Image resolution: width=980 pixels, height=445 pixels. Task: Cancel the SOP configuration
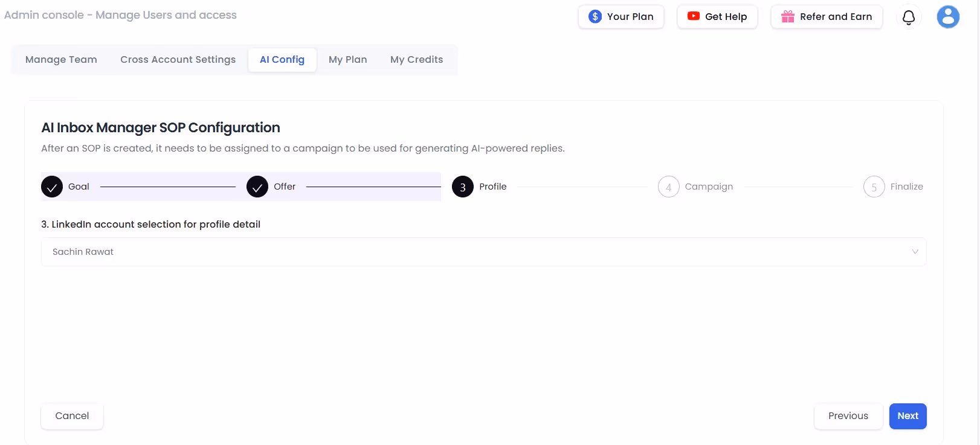click(72, 416)
